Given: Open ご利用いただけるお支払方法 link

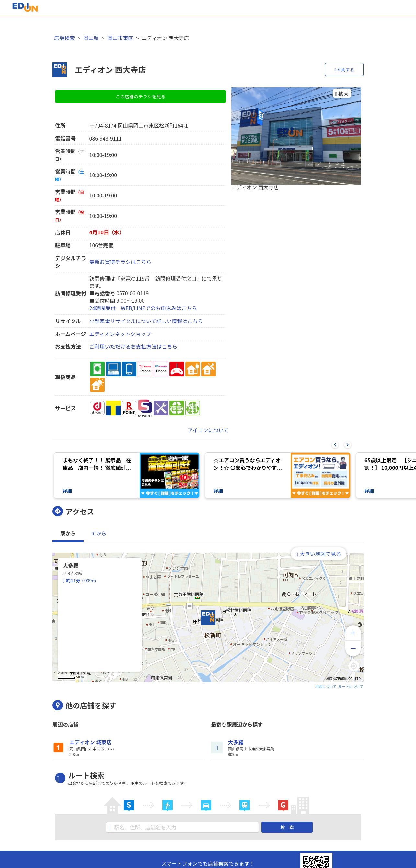Looking at the screenshot, I should click(x=133, y=347).
